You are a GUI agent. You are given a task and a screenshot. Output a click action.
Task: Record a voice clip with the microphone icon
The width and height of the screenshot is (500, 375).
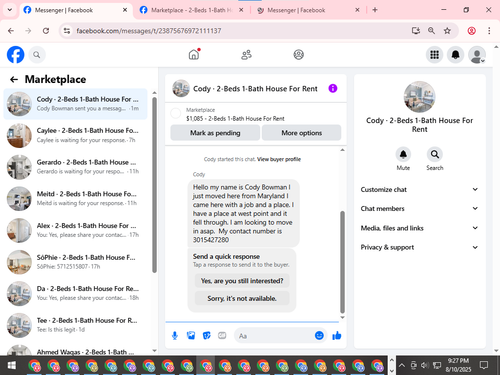coord(175,335)
